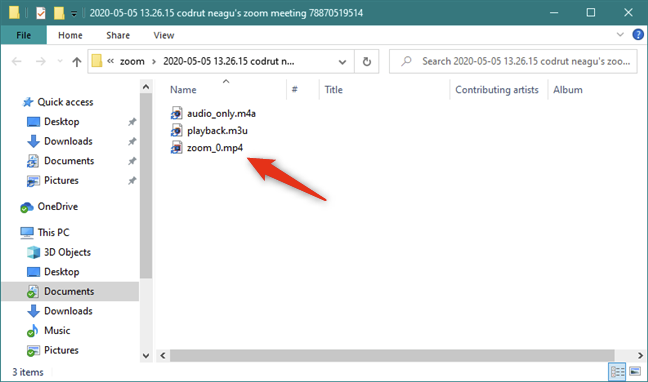Click into the search box field
The height and width of the screenshot is (382, 648).
[513, 62]
